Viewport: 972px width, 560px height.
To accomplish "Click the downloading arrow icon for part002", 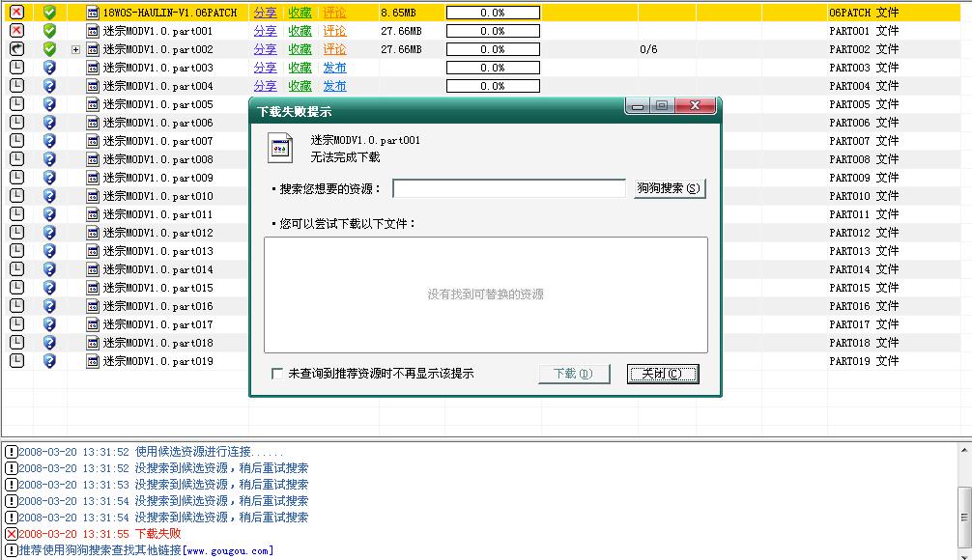I will [x=16, y=49].
